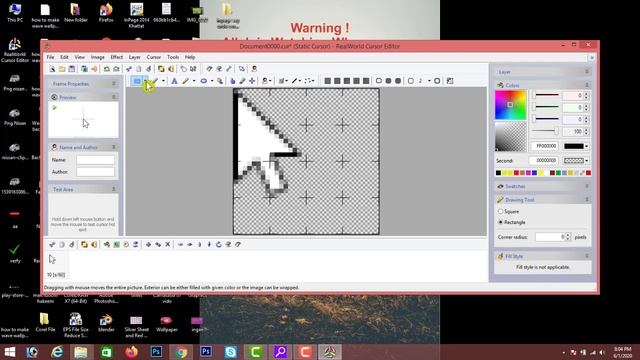Click the hollow circle shape mode icon
The image size is (640, 360).
379,81
